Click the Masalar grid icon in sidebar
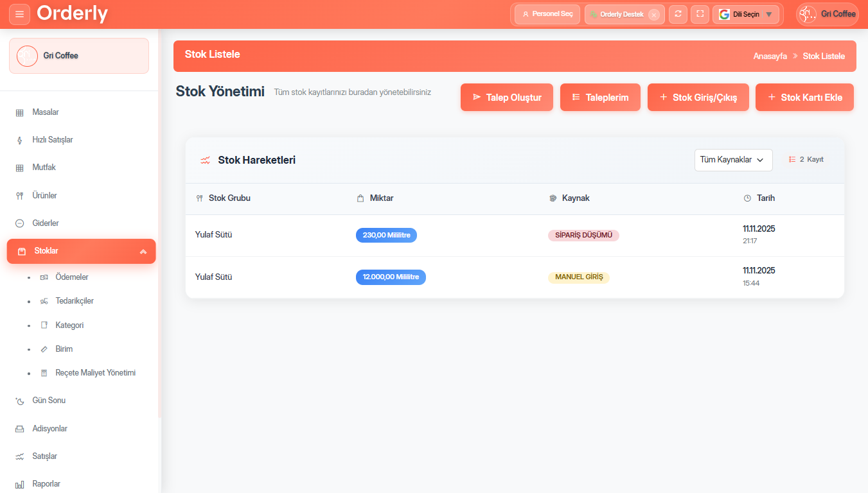Image resolution: width=868 pixels, height=493 pixels. pos(19,112)
